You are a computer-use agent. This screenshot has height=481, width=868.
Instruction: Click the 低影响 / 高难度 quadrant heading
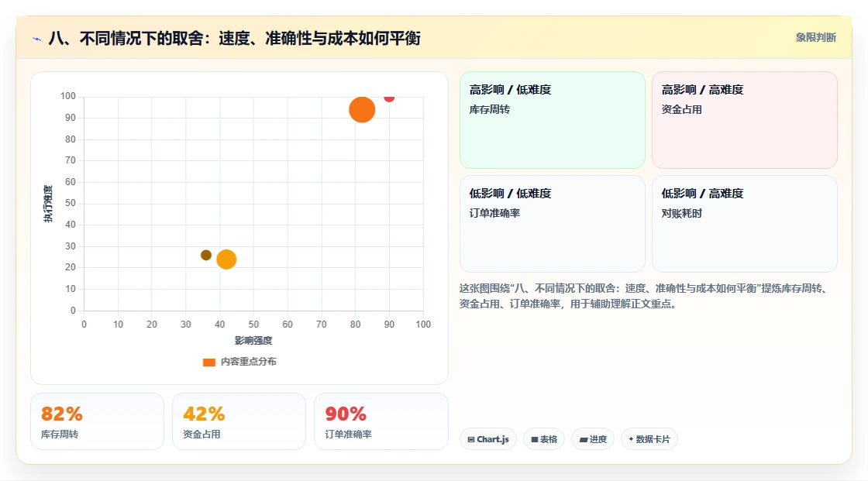click(x=702, y=193)
